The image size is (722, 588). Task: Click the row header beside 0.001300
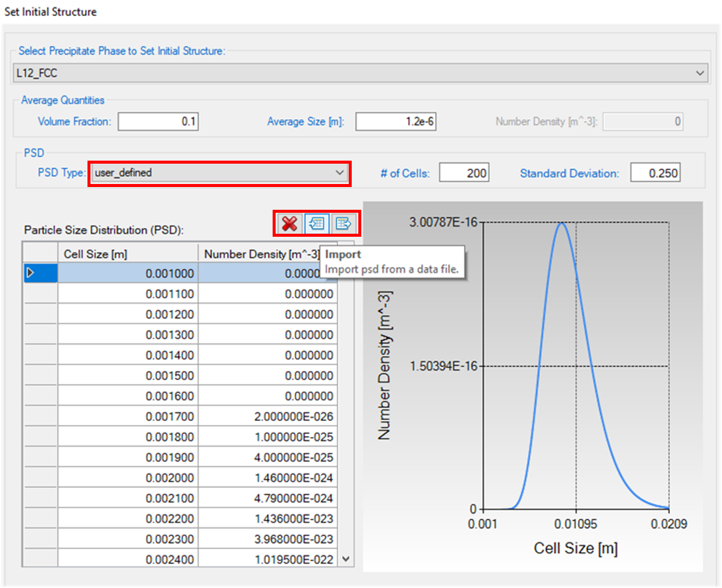click(40, 335)
